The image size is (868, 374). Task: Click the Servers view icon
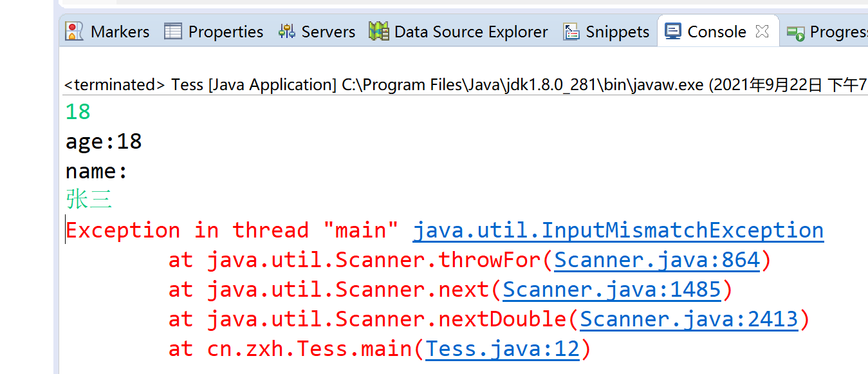coord(286,31)
